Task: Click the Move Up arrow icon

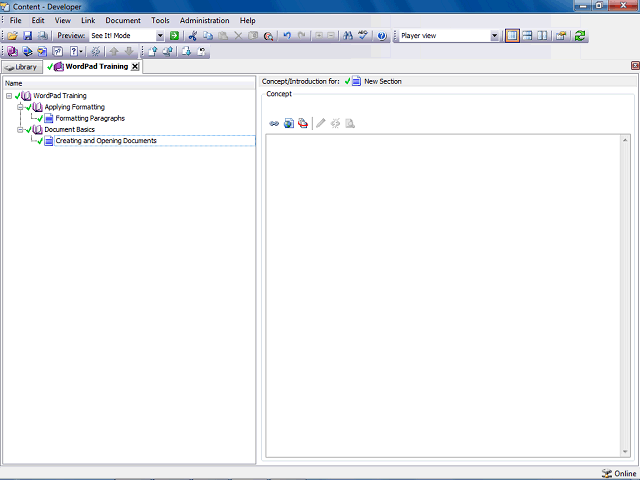Action: (114, 51)
